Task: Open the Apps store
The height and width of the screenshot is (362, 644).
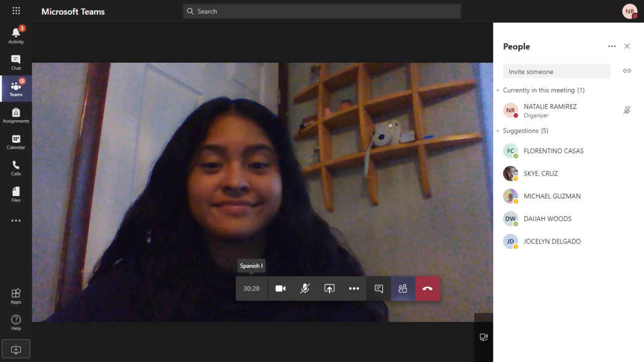Action: pyautogui.click(x=16, y=296)
